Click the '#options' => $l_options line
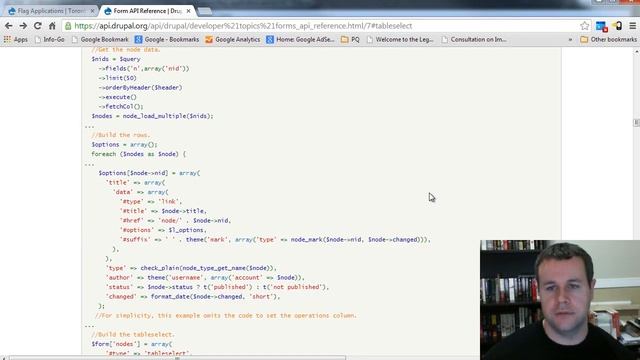This screenshot has width=640, height=360. [163, 230]
